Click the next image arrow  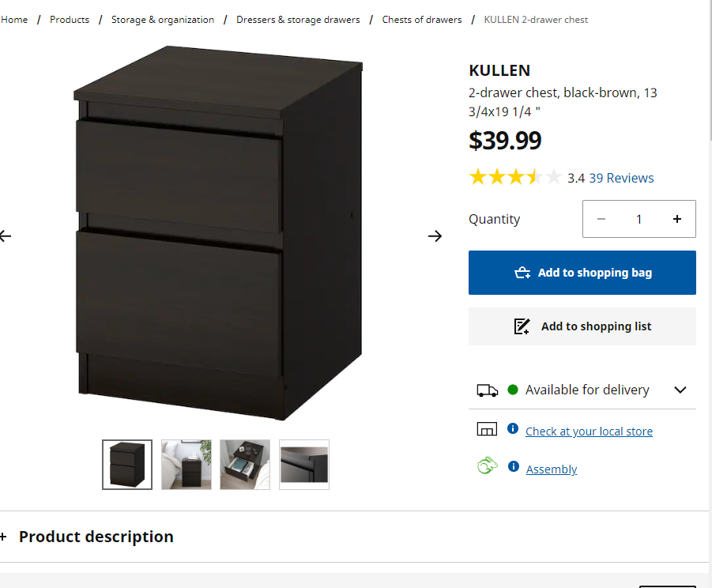[x=435, y=236]
